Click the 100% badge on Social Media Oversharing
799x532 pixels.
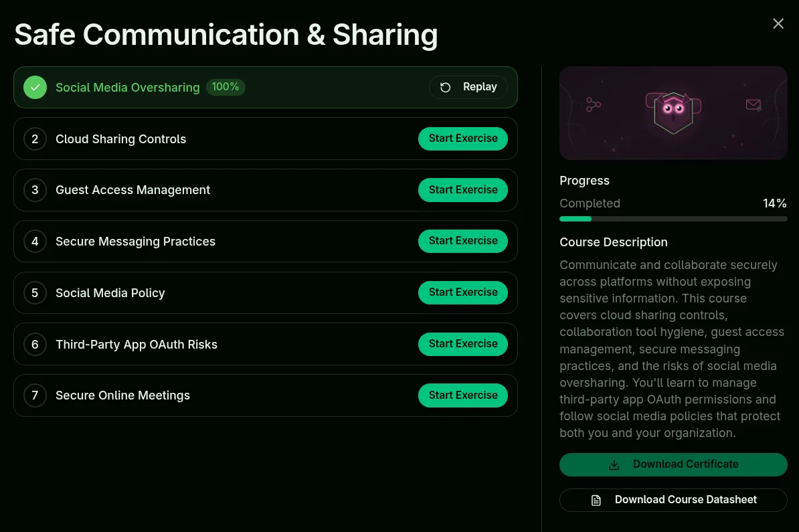tap(226, 87)
